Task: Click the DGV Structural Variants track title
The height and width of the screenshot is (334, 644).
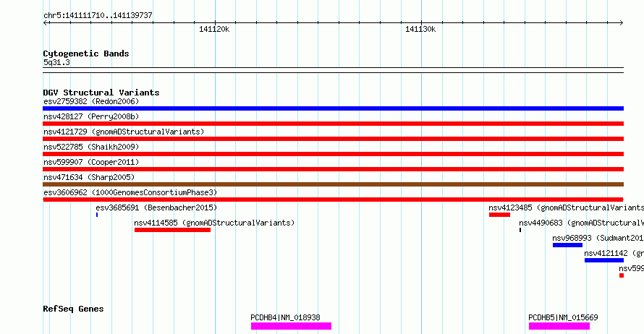Action: (x=101, y=93)
